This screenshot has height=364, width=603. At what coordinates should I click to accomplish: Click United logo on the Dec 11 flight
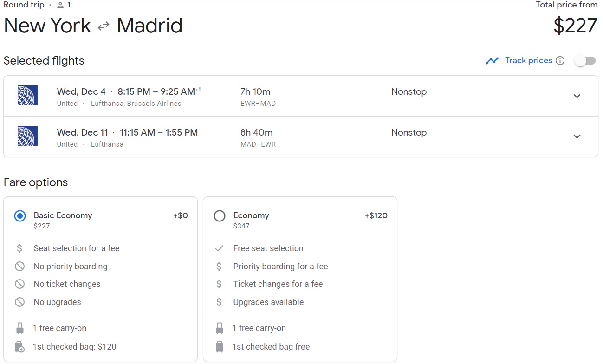[27, 136]
